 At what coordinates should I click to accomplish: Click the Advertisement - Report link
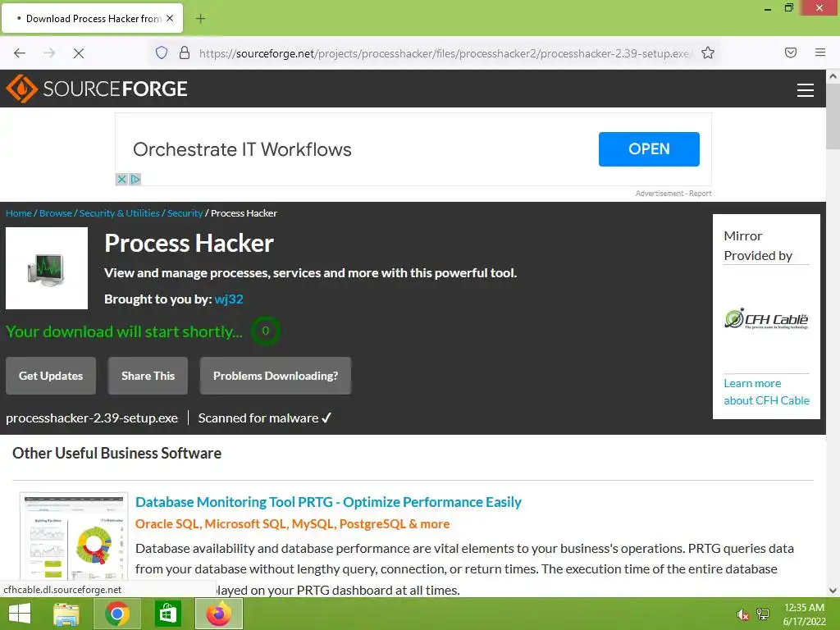click(673, 194)
